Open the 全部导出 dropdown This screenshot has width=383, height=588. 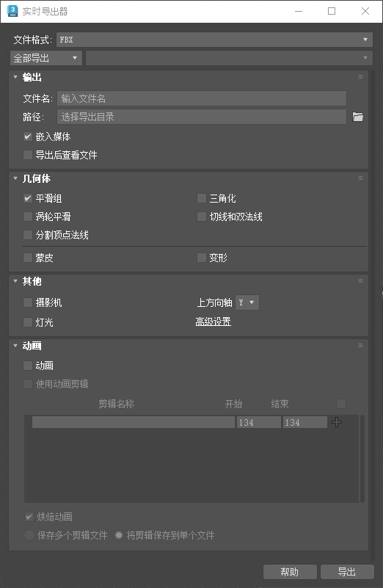coord(46,58)
